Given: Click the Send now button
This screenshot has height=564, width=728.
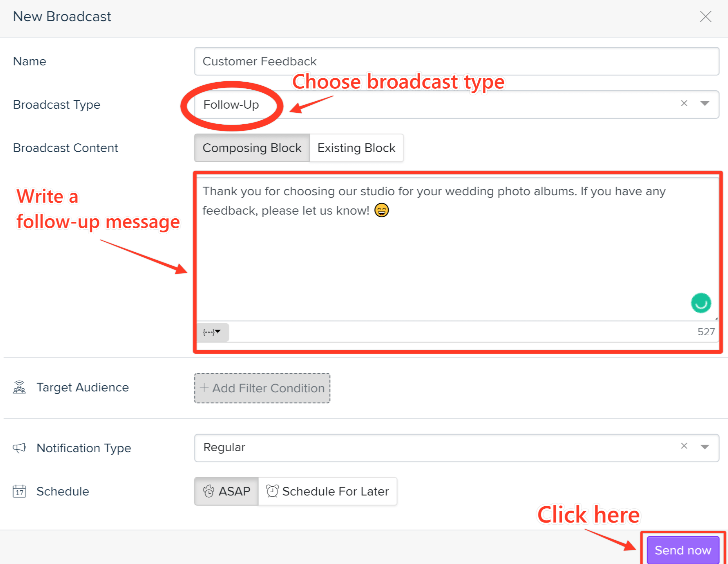Looking at the screenshot, I should pyautogui.click(x=683, y=550).
